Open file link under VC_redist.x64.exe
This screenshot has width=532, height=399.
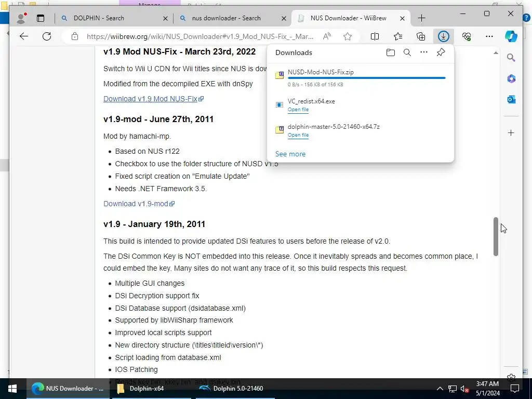[x=298, y=110]
